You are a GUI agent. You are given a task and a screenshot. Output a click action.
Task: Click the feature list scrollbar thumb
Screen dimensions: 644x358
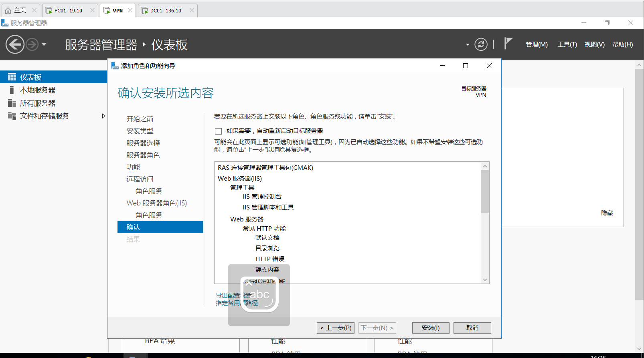click(485, 191)
